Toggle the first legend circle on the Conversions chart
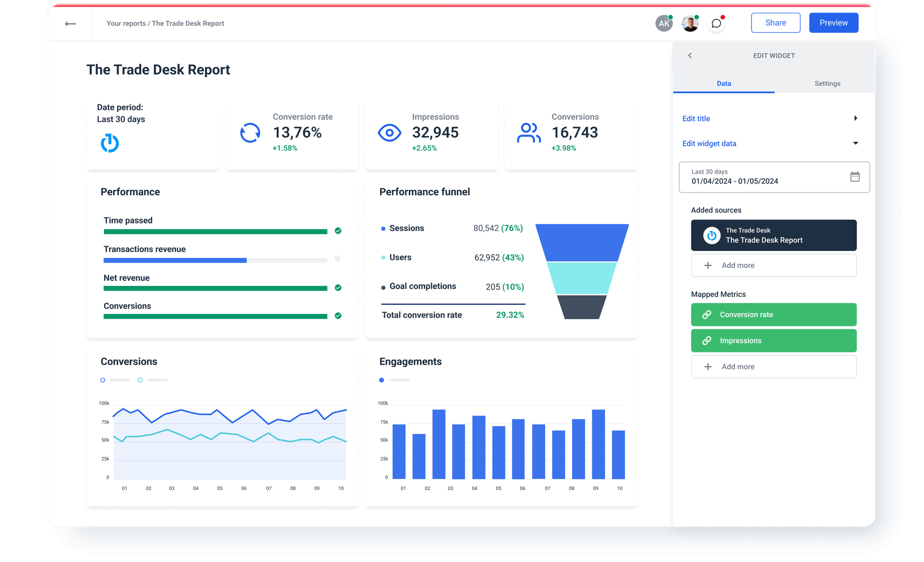 pos(103,380)
